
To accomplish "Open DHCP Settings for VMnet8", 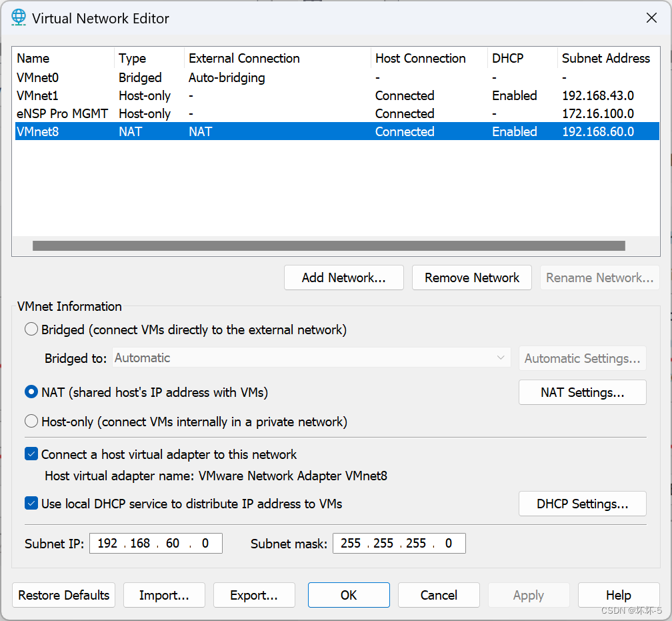I will point(582,504).
